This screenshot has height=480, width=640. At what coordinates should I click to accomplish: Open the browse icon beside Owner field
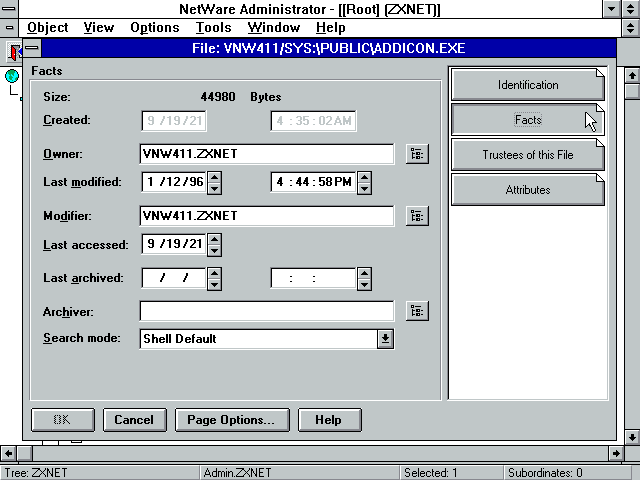click(417, 154)
